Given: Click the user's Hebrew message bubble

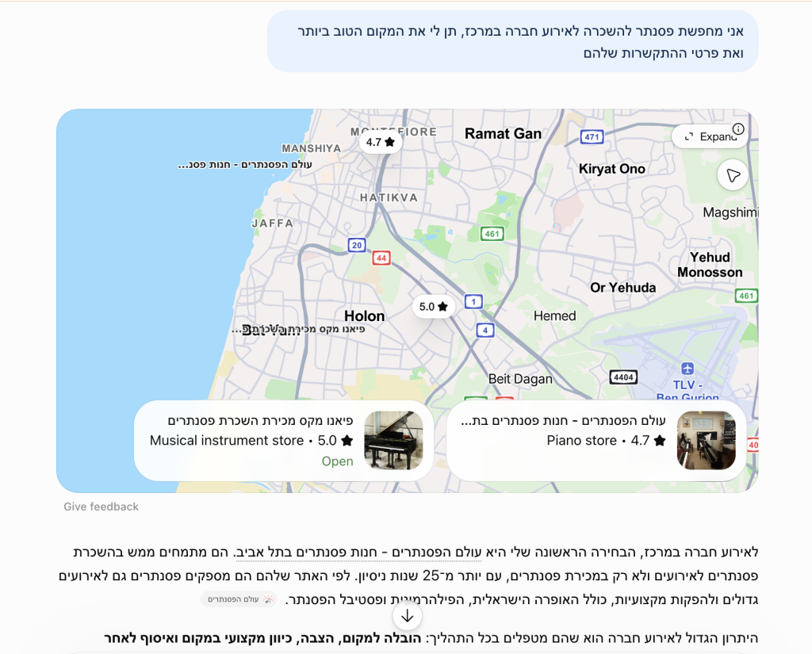Looking at the screenshot, I should (x=513, y=41).
